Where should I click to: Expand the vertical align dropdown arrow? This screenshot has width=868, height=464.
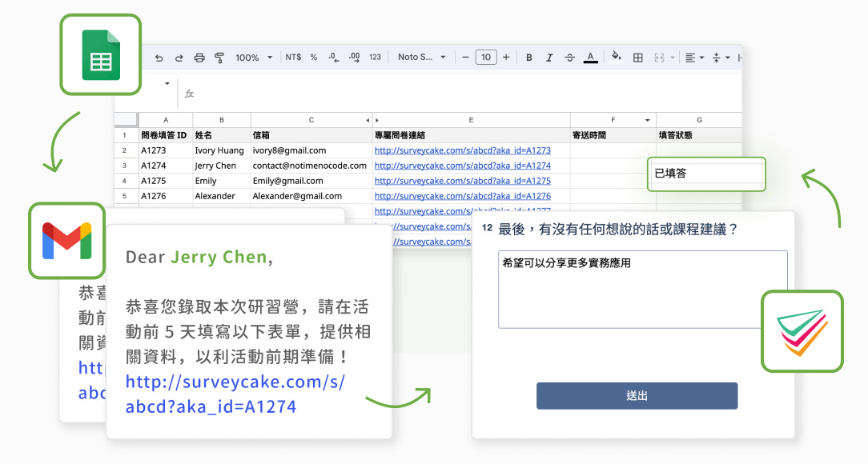tap(727, 58)
